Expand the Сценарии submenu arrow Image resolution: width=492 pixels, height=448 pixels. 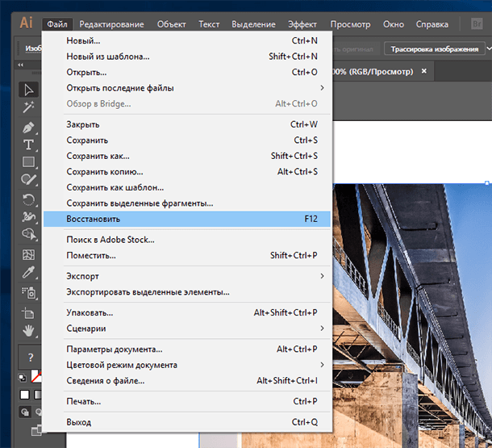point(322,328)
